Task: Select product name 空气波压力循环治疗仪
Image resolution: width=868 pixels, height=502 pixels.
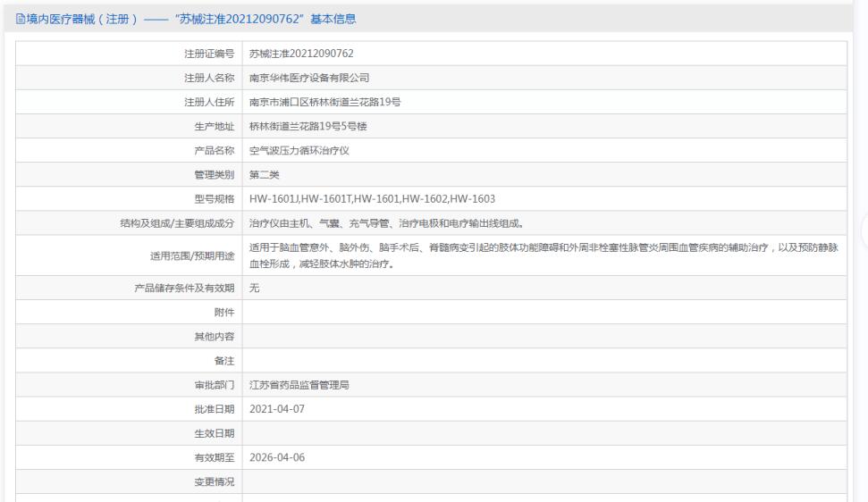Action: point(299,150)
